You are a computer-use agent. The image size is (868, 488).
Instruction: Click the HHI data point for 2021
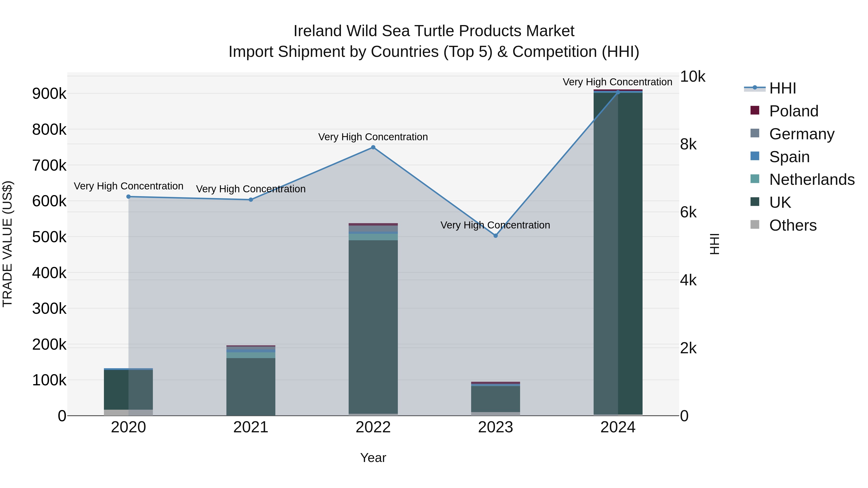[251, 200]
